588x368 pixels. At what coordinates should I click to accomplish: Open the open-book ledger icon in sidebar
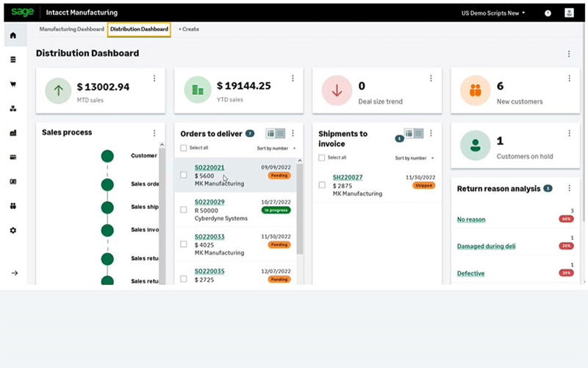(13, 182)
